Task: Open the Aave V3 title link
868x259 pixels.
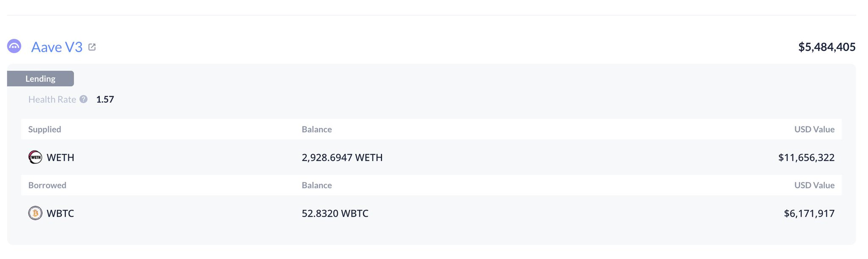Action: click(57, 47)
